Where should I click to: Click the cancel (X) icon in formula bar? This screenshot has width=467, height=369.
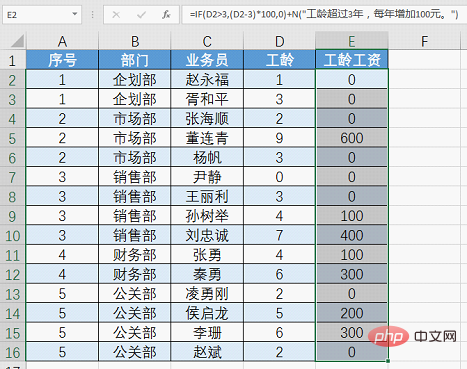(x=116, y=15)
